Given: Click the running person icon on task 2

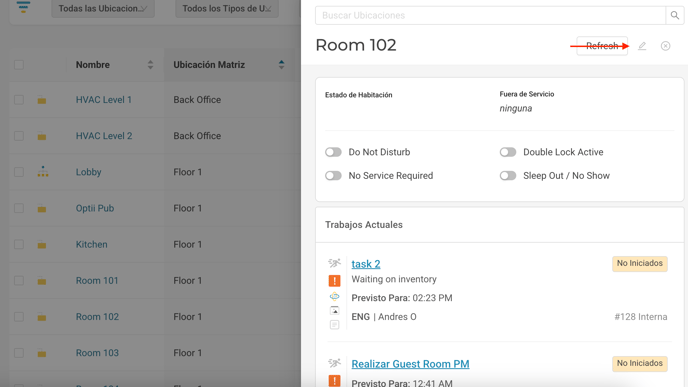Looking at the screenshot, I should click(334, 263).
